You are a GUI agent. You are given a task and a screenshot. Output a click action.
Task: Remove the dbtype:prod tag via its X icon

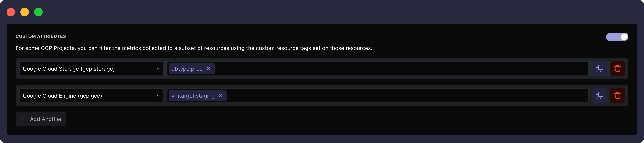click(209, 69)
